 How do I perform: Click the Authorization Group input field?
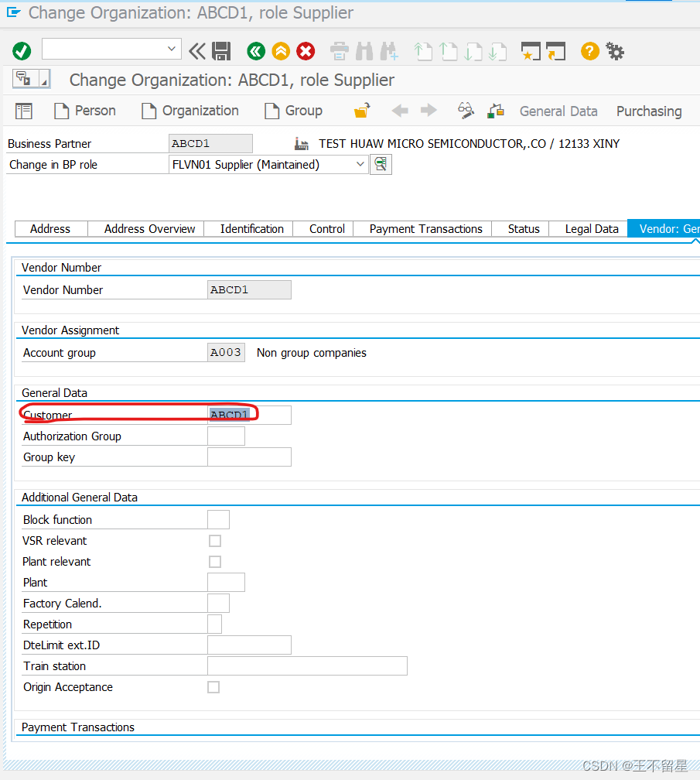226,436
